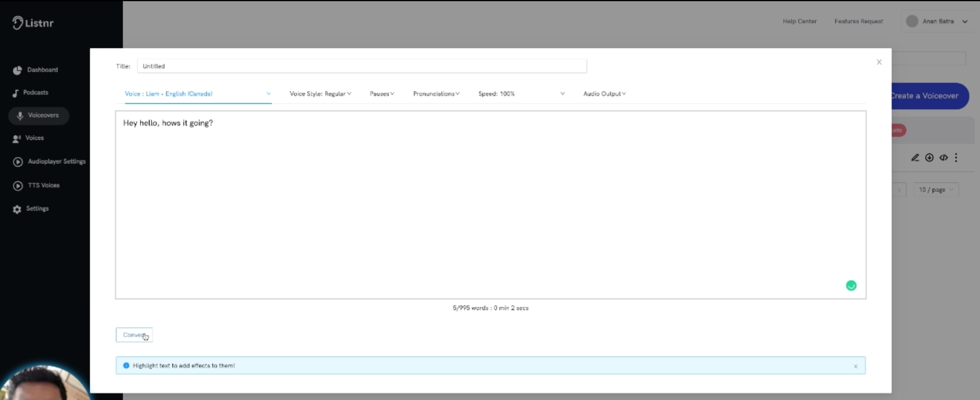Viewport: 980px width, 400px height.
Task: Go to Podcasts in sidebar
Action: [31, 92]
